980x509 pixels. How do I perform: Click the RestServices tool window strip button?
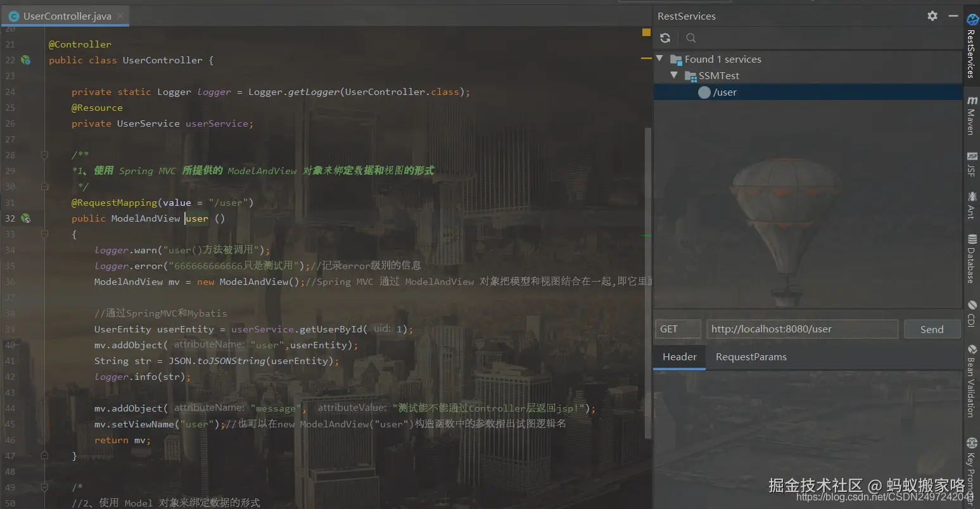click(971, 46)
